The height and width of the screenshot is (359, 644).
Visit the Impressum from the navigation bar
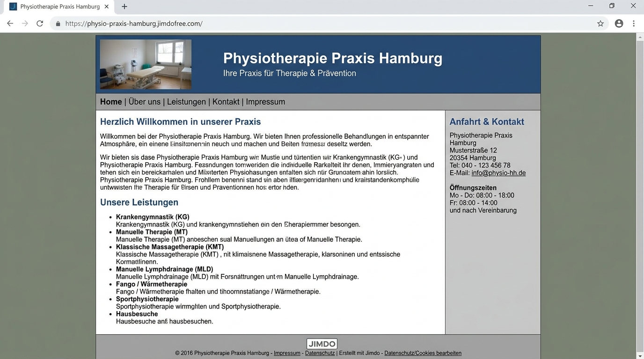point(265,101)
